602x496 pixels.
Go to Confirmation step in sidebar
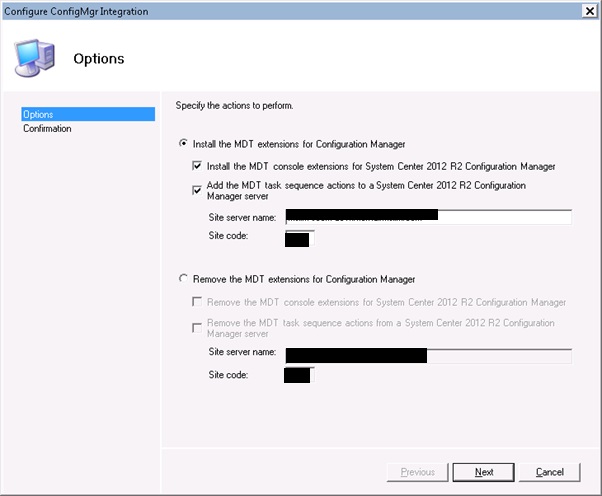coord(48,129)
